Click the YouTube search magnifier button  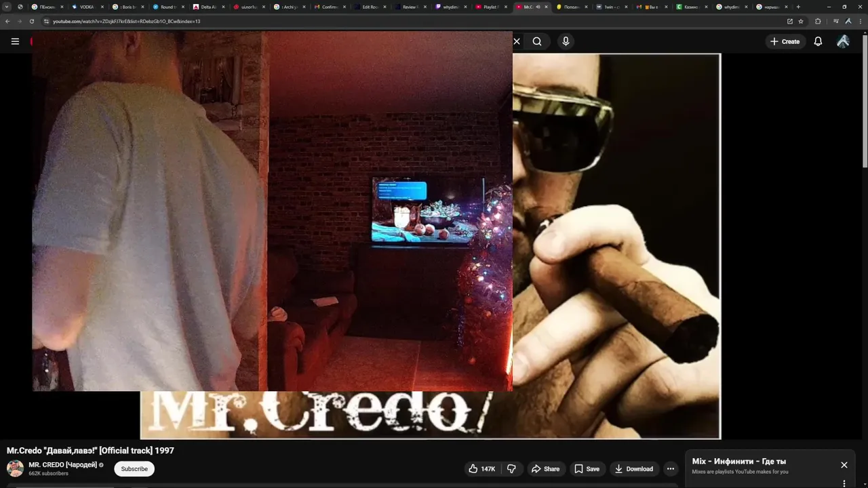click(x=537, y=41)
